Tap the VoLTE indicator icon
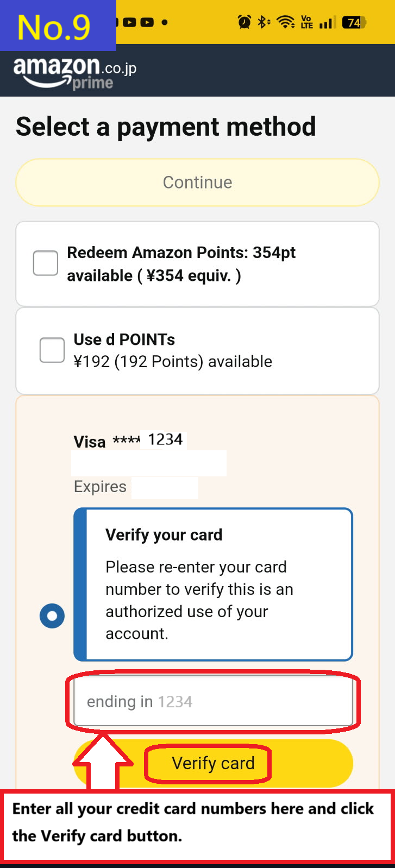This screenshot has width=395, height=868. 305,22
